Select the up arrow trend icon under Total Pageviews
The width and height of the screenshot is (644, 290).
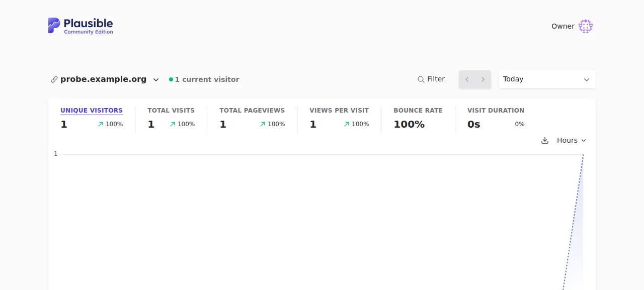click(263, 124)
